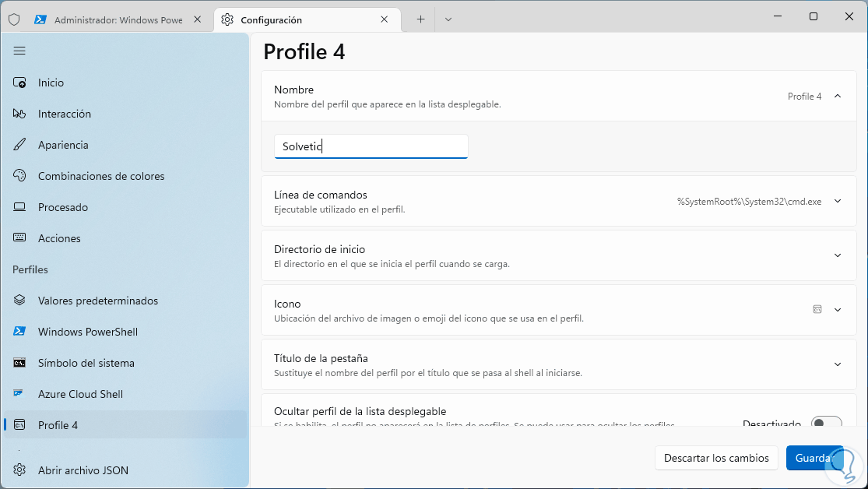Click the hamburger navigation menu icon
Viewport: 868px width, 489px height.
point(19,51)
